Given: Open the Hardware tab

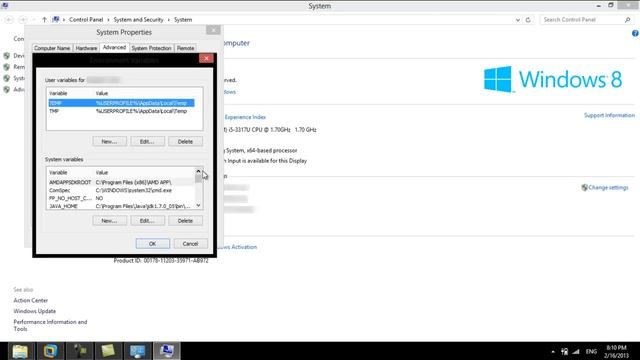Looking at the screenshot, I should coord(86,48).
